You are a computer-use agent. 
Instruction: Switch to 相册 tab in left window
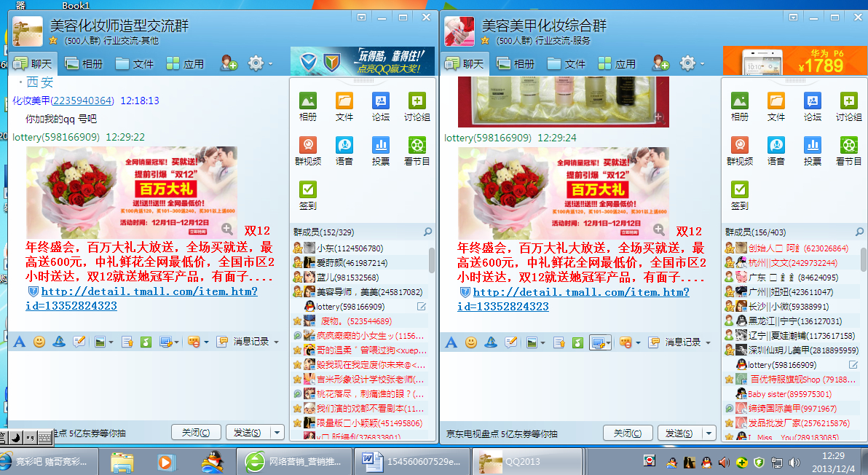coord(84,63)
